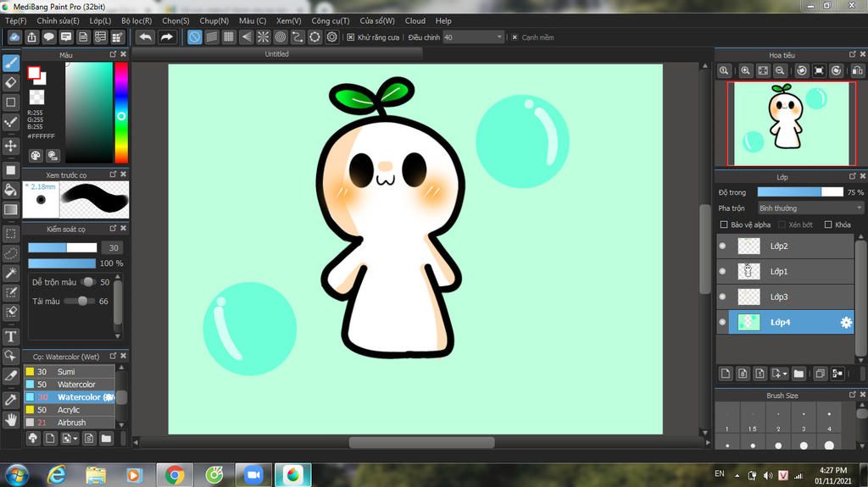Open the settings gear on Lớp4
868x487 pixels.
pyautogui.click(x=846, y=323)
